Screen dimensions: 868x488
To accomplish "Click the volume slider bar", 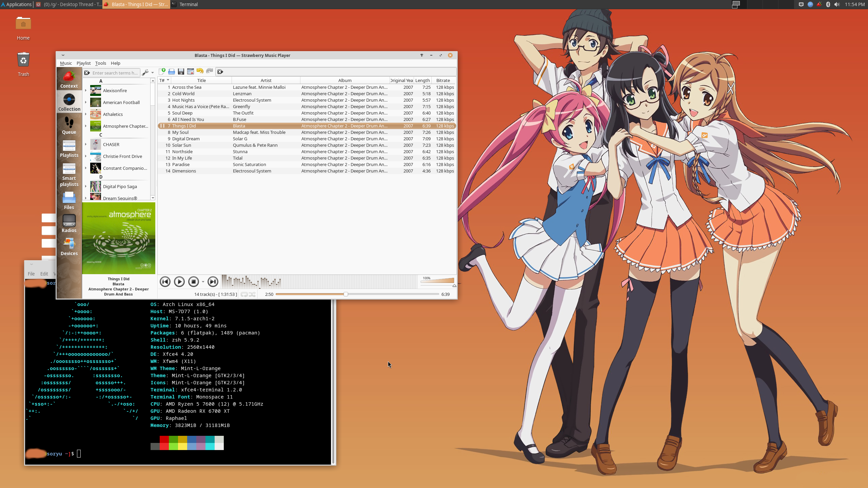I will tap(437, 281).
